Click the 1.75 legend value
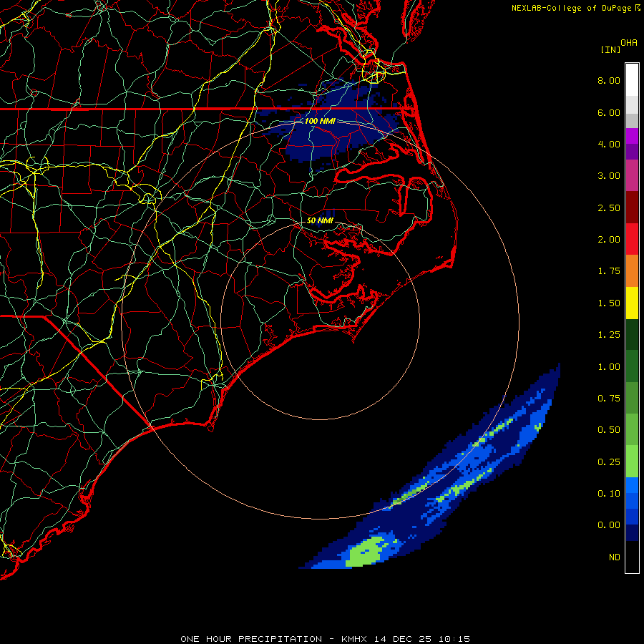This screenshot has width=644, height=644. coord(609,271)
